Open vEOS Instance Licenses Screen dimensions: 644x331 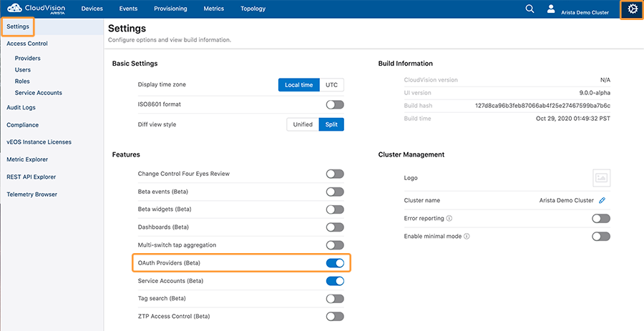coord(39,142)
